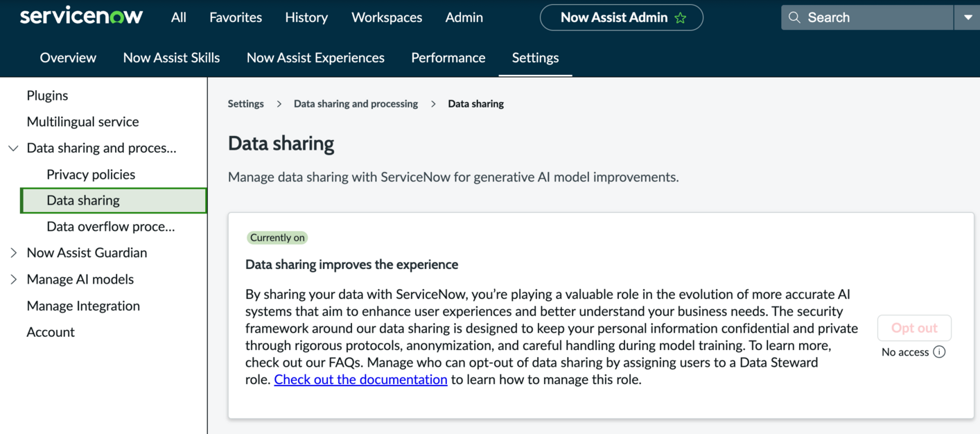Click the Data sharing page heading
The height and width of the screenshot is (434, 980).
(x=281, y=144)
